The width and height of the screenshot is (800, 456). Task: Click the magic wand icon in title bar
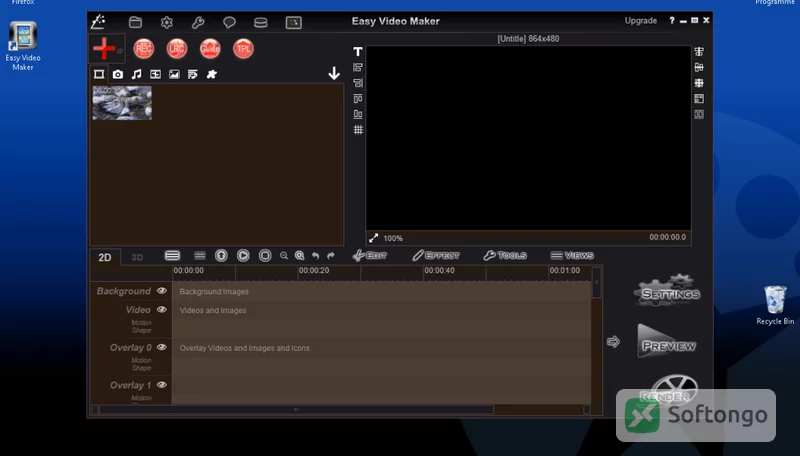(x=98, y=22)
